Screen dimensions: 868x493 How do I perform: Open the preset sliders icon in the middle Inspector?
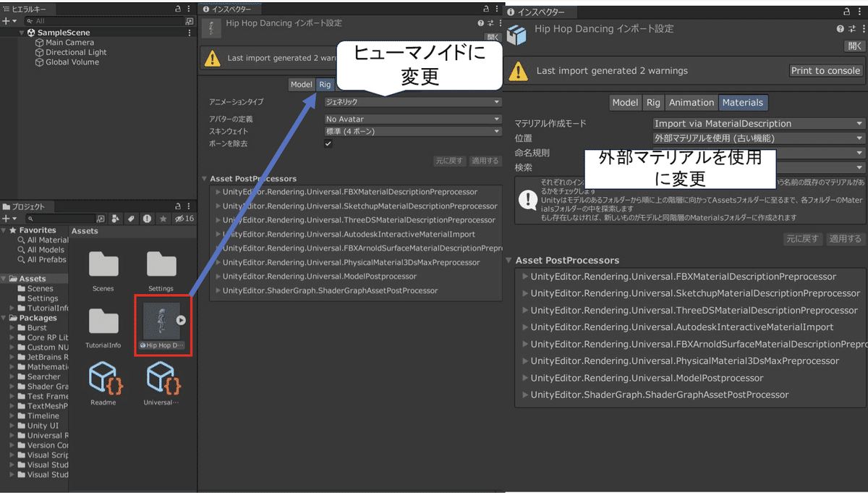[x=489, y=23]
